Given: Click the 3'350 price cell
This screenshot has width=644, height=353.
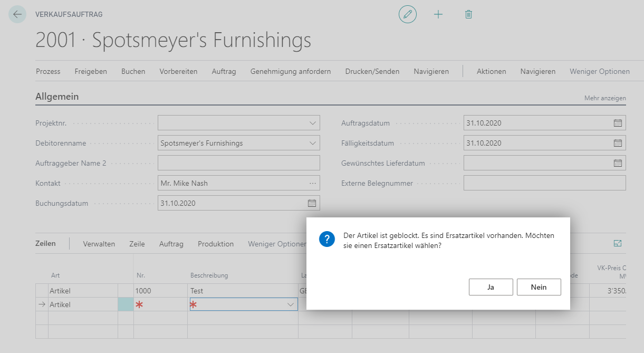Looking at the screenshot, I should click(x=608, y=291).
